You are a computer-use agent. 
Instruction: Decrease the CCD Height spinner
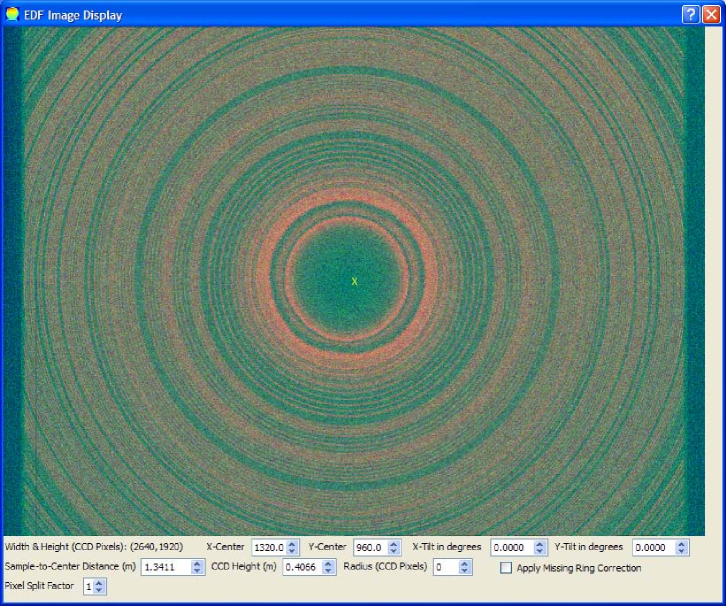point(330,571)
